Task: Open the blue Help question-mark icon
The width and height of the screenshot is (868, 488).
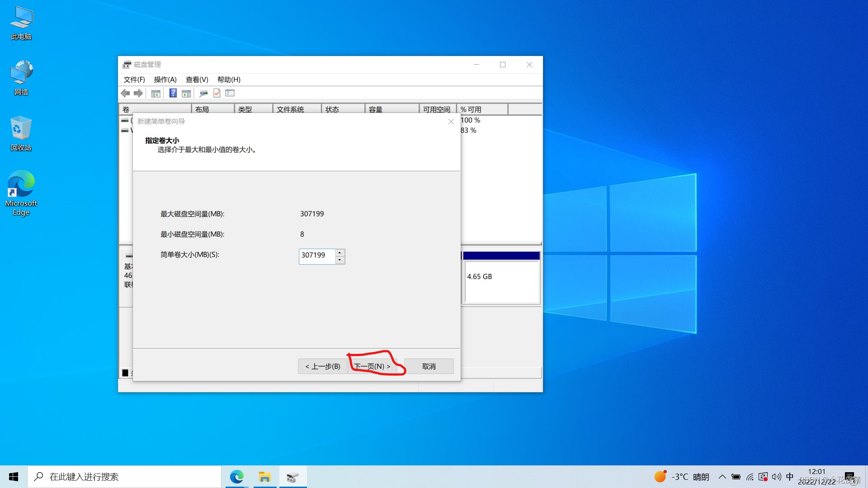Action: pos(173,93)
